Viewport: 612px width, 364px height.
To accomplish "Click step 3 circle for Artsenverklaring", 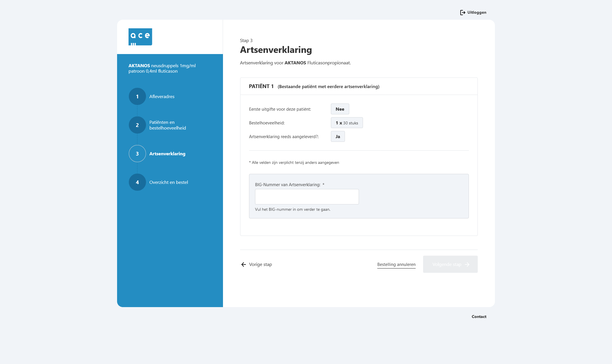I will coord(137,154).
